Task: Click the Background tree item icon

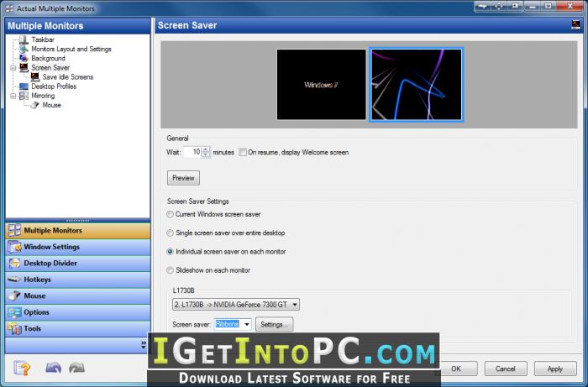Action: pyautogui.click(x=24, y=59)
